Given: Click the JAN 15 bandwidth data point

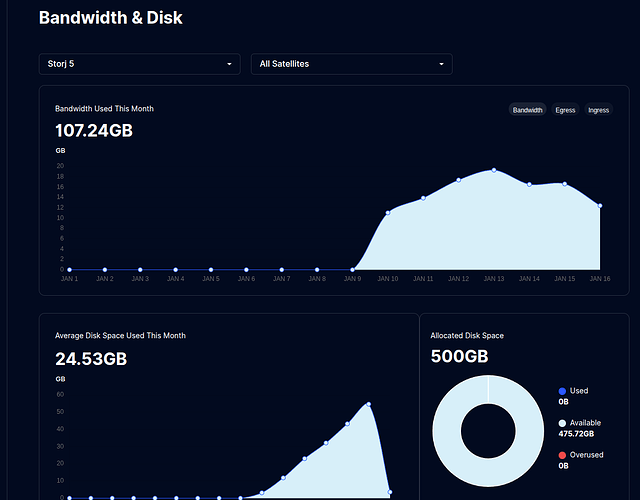Looking at the screenshot, I should pyautogui.click(x=565, y=184).
